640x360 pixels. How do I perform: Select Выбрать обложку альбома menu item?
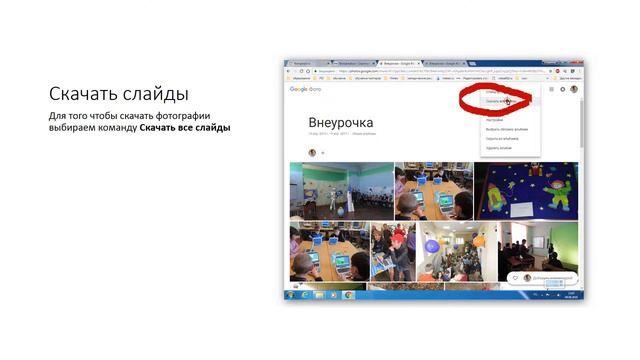pyautogui.click(x=507, y=129)
